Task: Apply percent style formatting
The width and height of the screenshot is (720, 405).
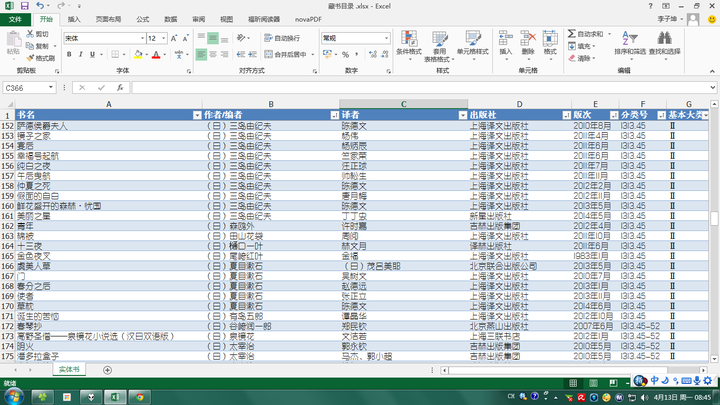Action: (345, 55)
